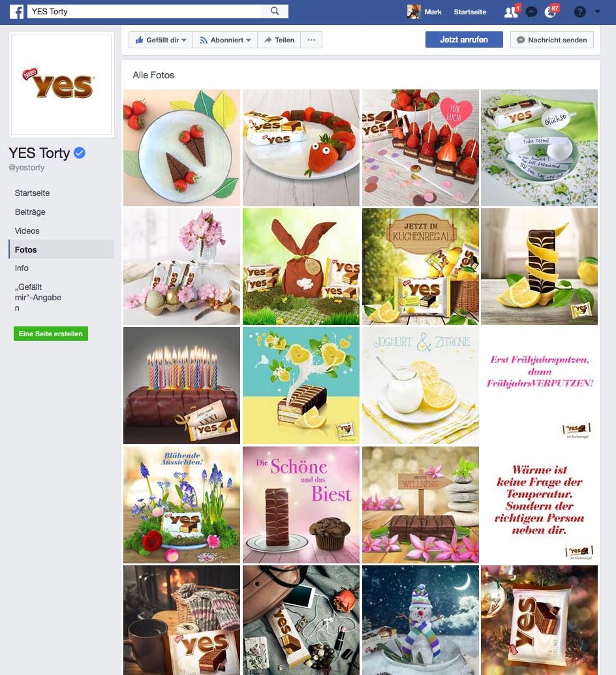The width and height of the screenshot is (616, 675).
Task: Click Mark's profile picture
Action: click(414, 12)
